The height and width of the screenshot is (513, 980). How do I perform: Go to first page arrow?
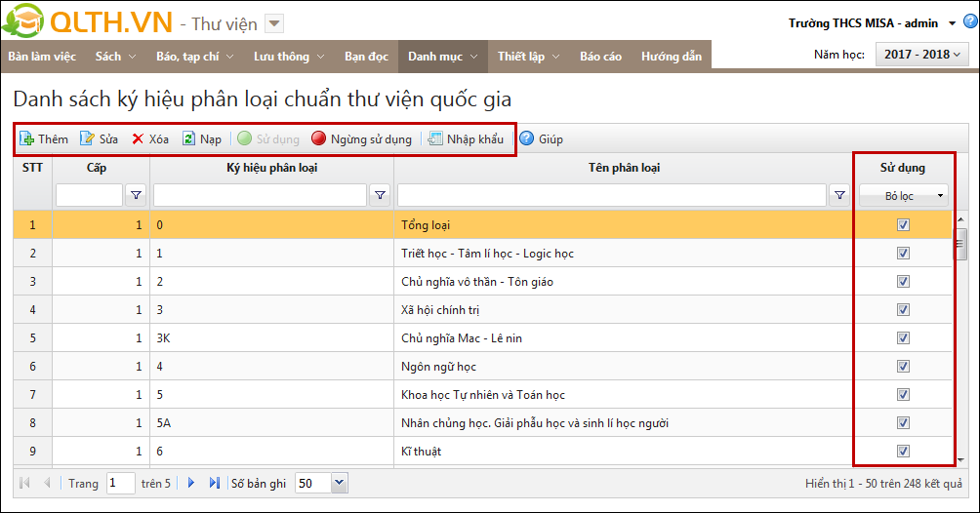[25, 483]
